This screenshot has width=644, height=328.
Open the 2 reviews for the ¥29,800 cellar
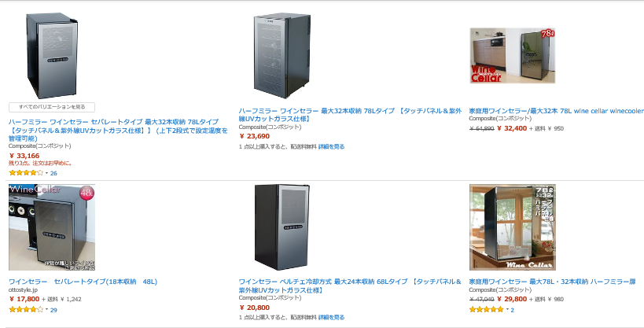pos(513,310)
